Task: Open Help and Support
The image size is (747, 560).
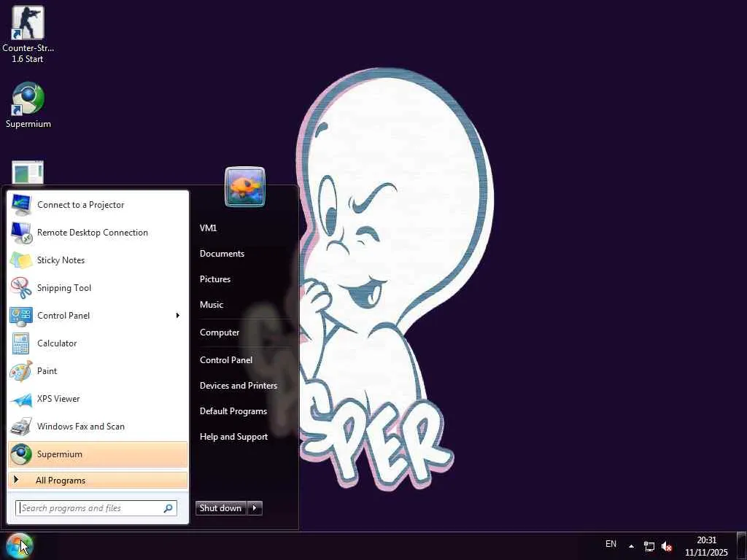Action: pyautogui.click(x=233, y=437)
